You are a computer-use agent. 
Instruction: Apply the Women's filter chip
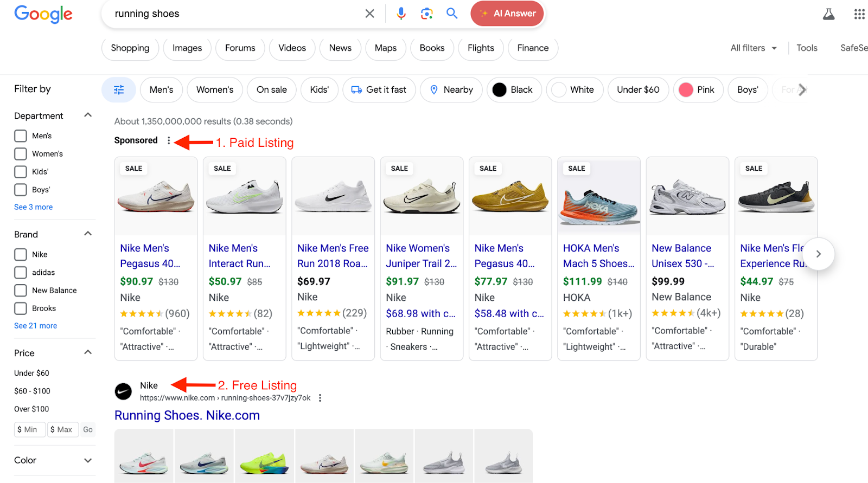pyautogui.click(x=215, y=89)
